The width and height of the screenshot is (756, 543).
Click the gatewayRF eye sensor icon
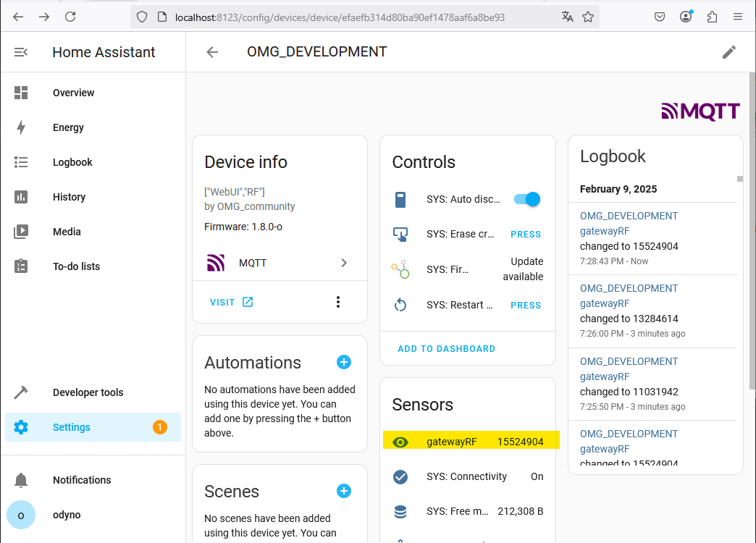pyautogui.click(x=400, y=442)
